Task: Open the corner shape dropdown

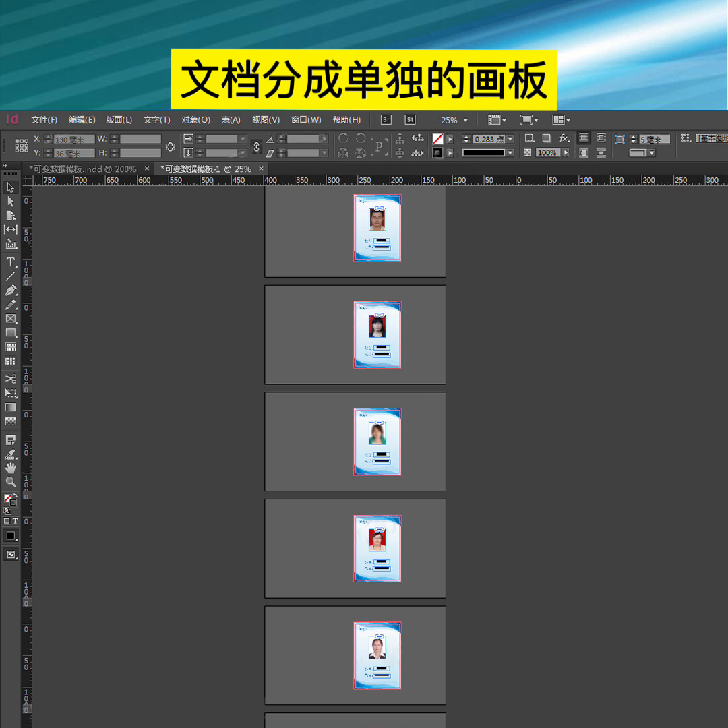Action: click(x=652, y=153)
